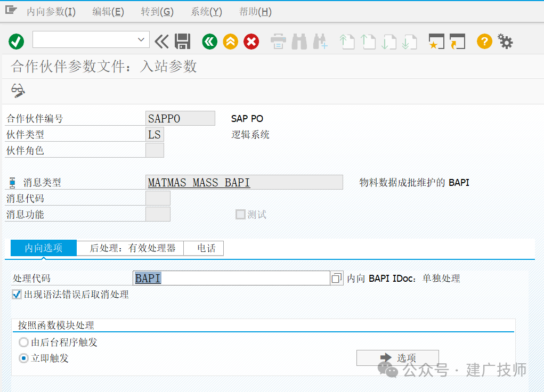Click the 伙伴类型 field LS
This screenshot has width=544, height=392.
(x=155, y=134)
